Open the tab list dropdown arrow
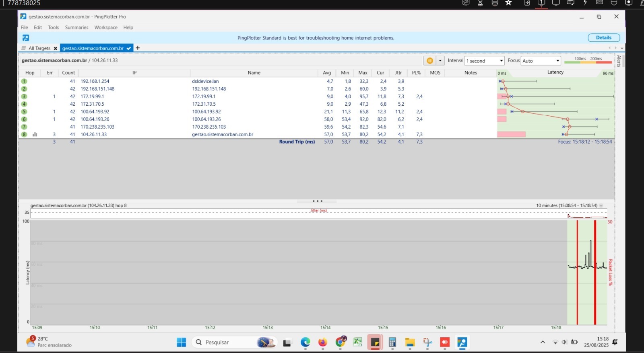Viewport: 644px width, 353px height. [622, 48]
